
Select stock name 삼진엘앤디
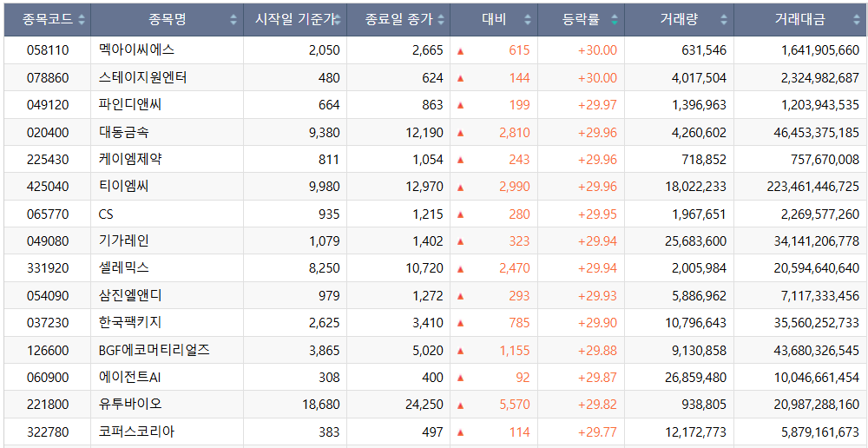coord(130,296)
